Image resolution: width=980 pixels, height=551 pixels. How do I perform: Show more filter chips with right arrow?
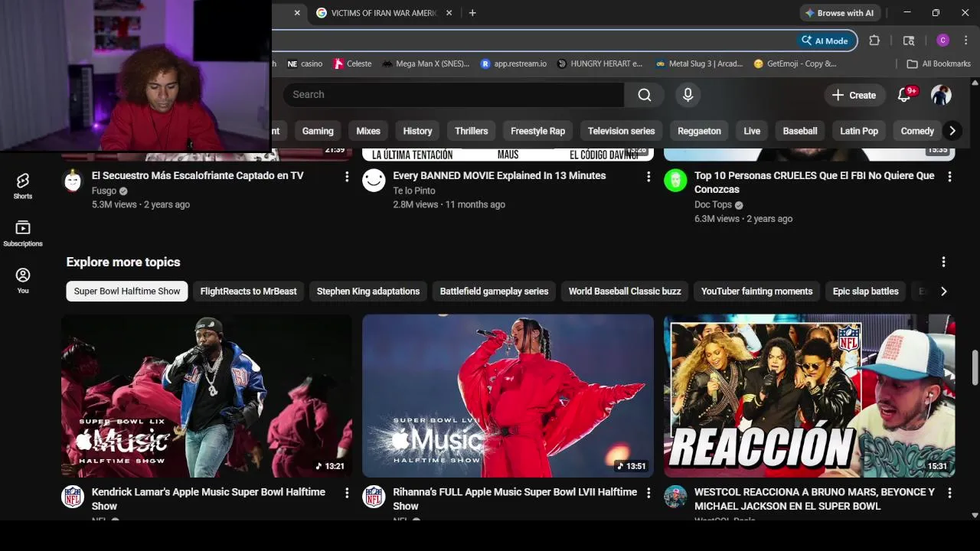pyautogui.click(x=952, y=131)
